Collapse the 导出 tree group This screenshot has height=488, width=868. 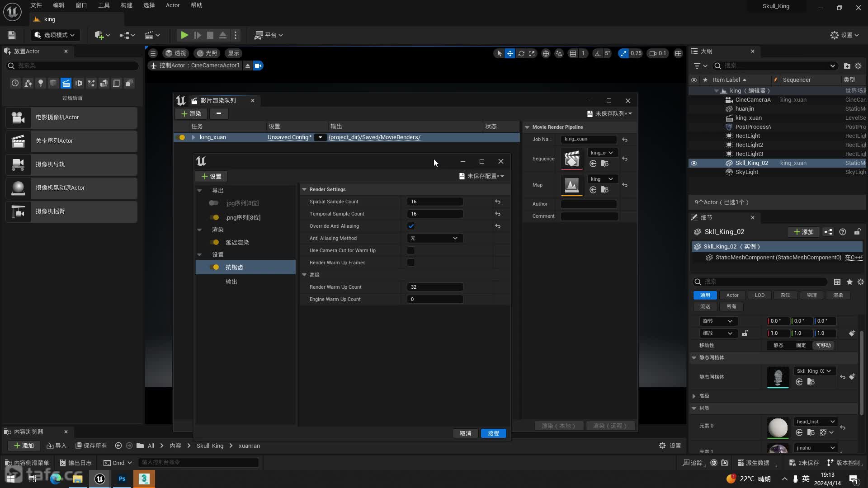pos(199,191)
